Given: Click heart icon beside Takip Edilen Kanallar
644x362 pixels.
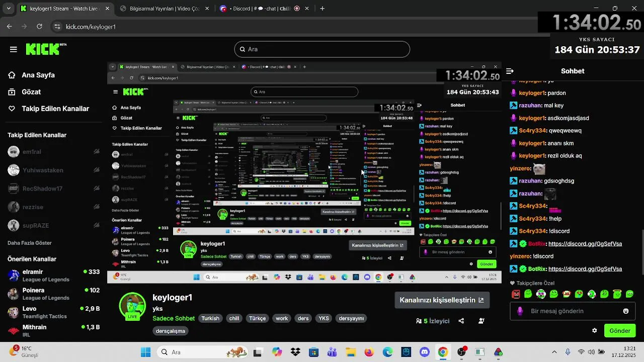Looking at the screenshot, I should point(12,109).
